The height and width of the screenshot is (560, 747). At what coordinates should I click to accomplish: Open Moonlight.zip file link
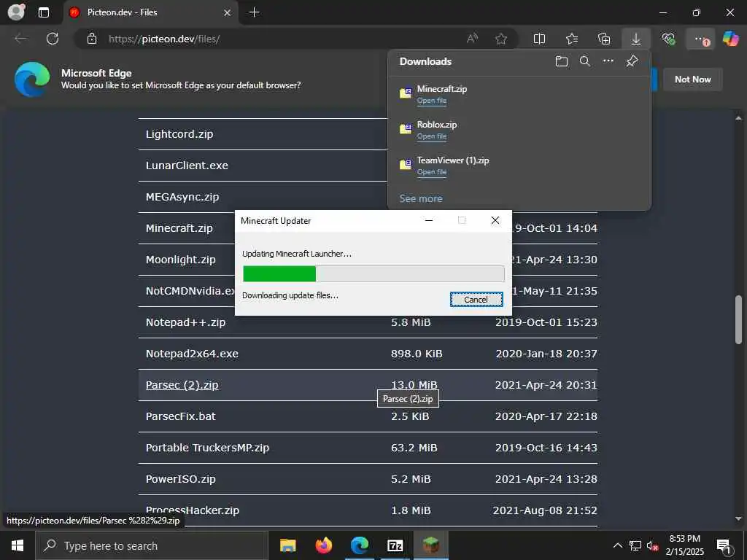tap(181, 260)
